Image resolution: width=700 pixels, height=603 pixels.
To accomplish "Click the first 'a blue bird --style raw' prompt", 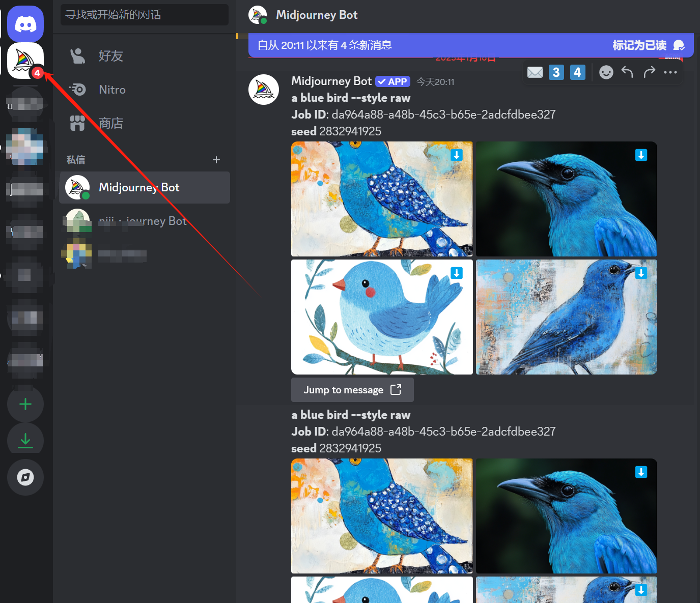I will tap(351, 98).
